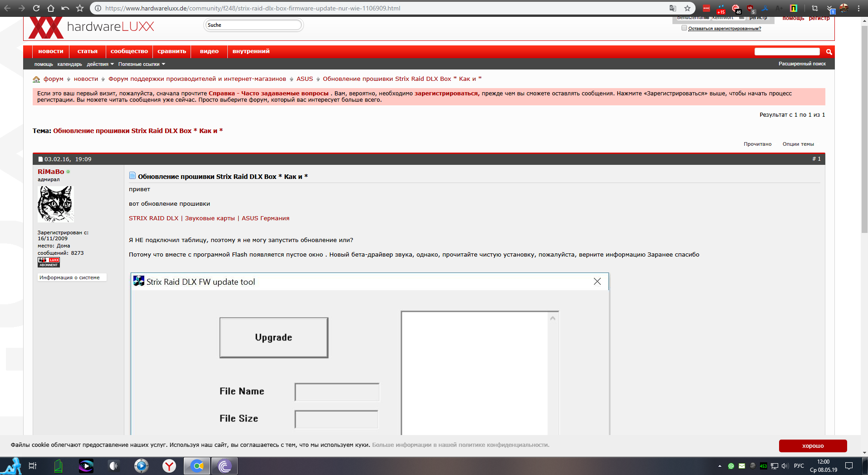Open the volume control in system tray

[x=785, y=466]
